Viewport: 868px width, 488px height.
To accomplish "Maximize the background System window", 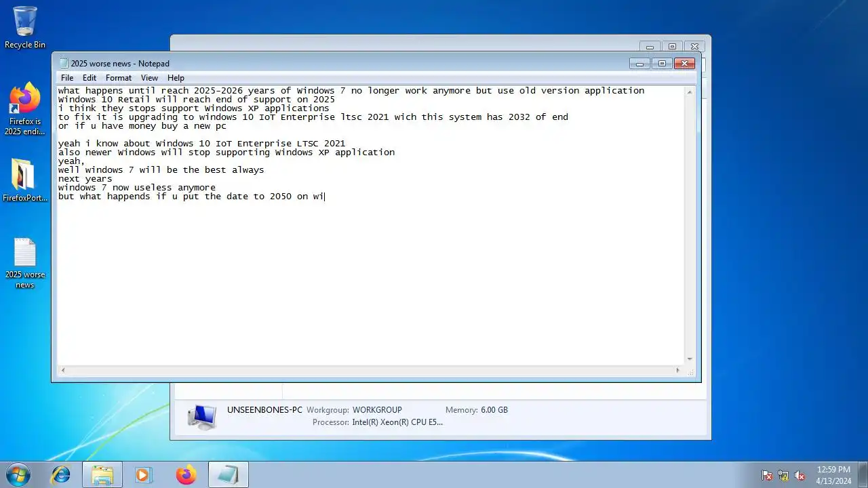I will (672, 47).
